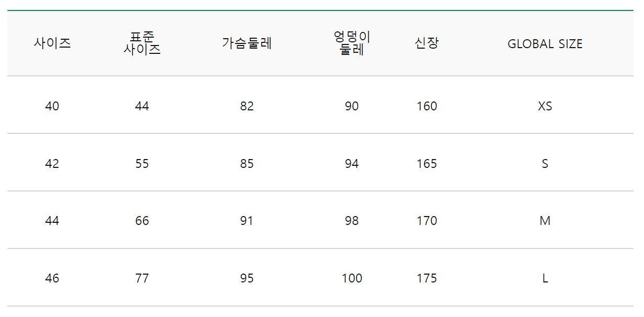Click standard size 77 cell
The width and height of the screenshot is (644, 317).
pos(142,278)
